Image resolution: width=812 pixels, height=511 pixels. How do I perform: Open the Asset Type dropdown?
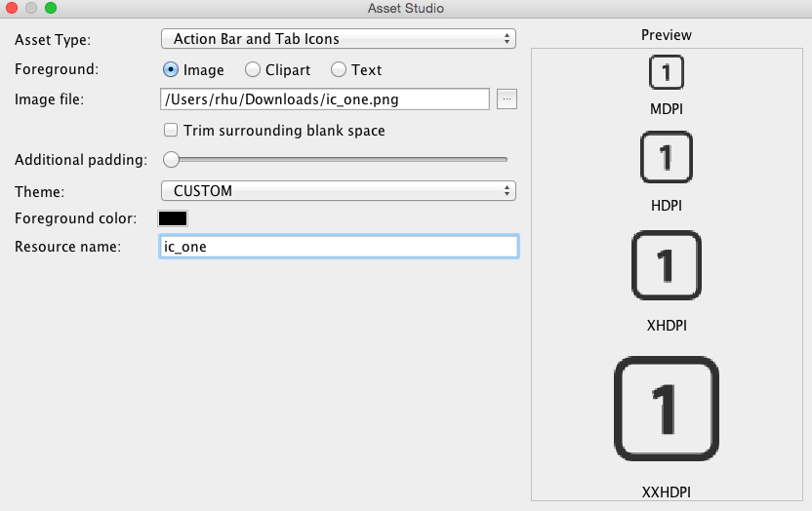pos(338,39)
